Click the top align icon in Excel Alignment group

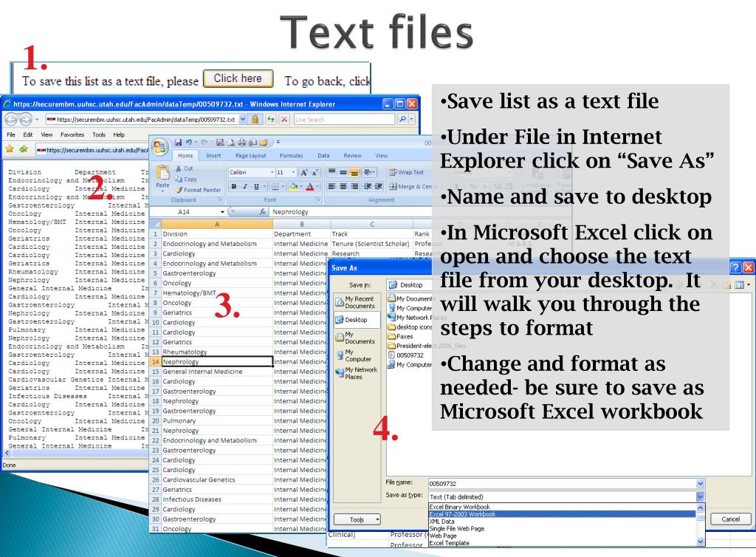point(331,172)
